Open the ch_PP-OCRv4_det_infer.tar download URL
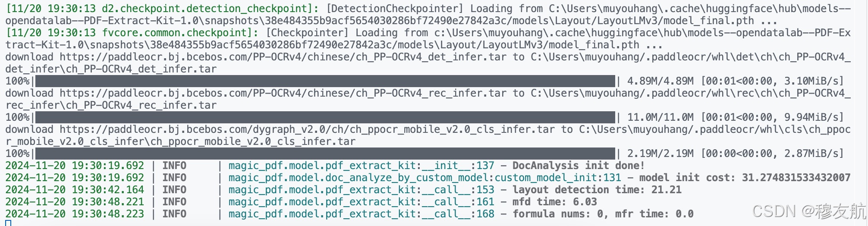 click(283, 57)
